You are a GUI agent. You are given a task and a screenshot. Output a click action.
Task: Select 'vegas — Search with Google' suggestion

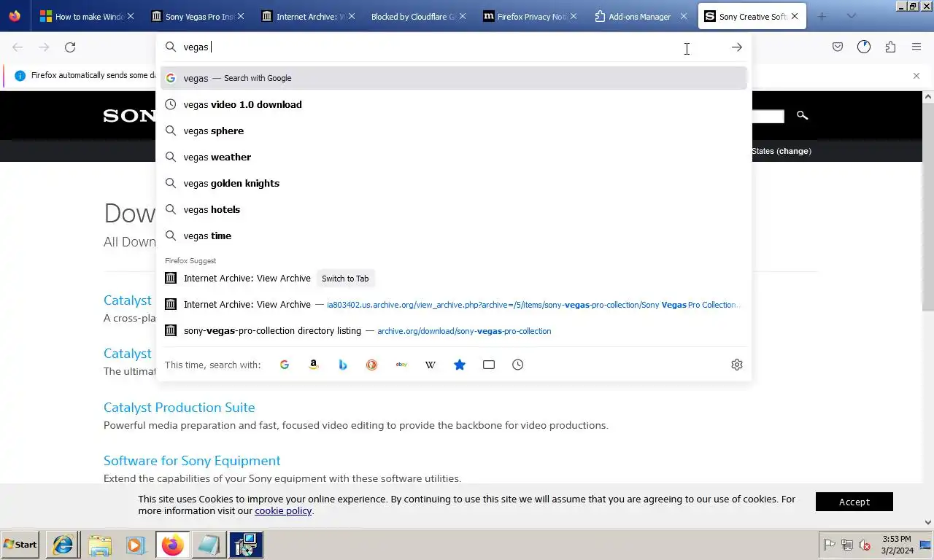[454, 78]
